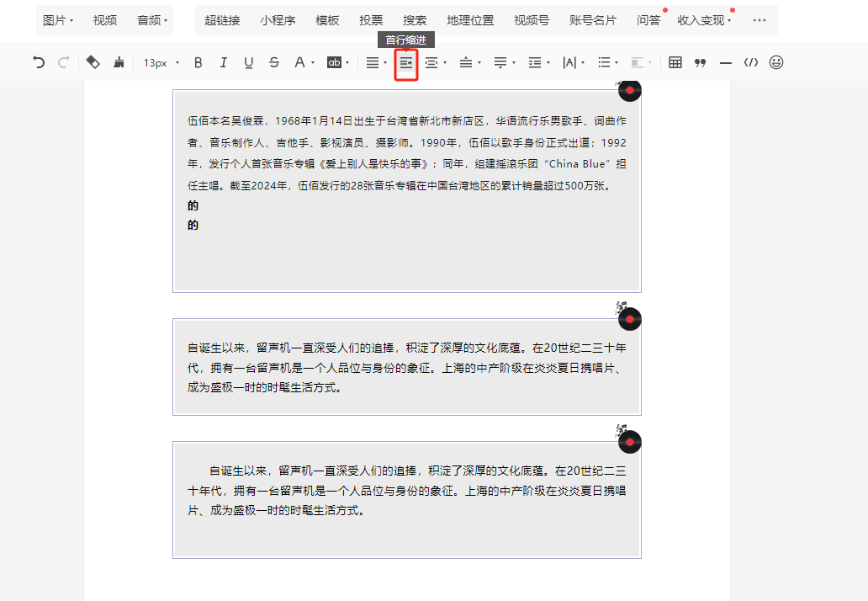868x601 pixels.
Task: Clear formatting with the eraser icon
Action: tap(93, 62)
